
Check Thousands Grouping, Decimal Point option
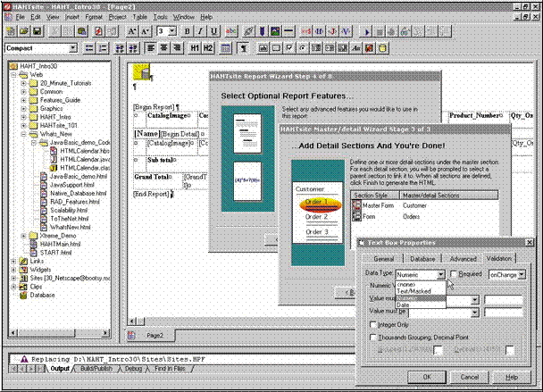[373, 338]
